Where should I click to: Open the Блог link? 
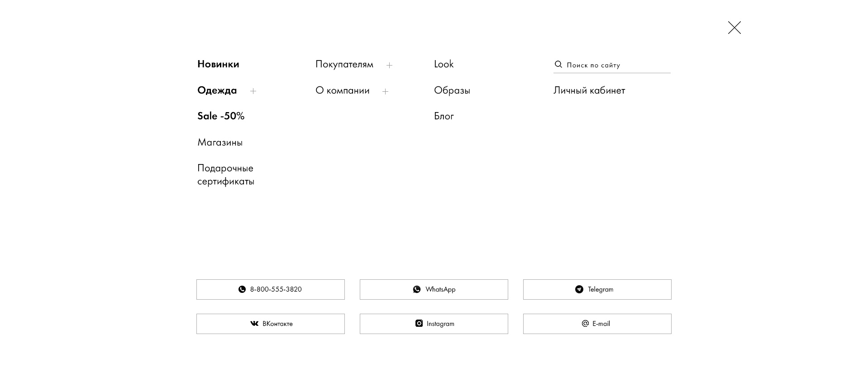(444, 116)
